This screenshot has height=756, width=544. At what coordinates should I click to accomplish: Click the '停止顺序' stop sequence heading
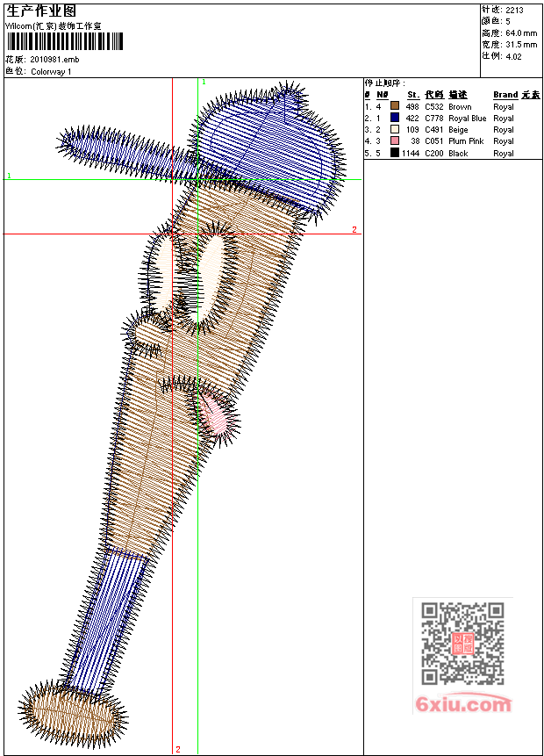coord(384,83)
